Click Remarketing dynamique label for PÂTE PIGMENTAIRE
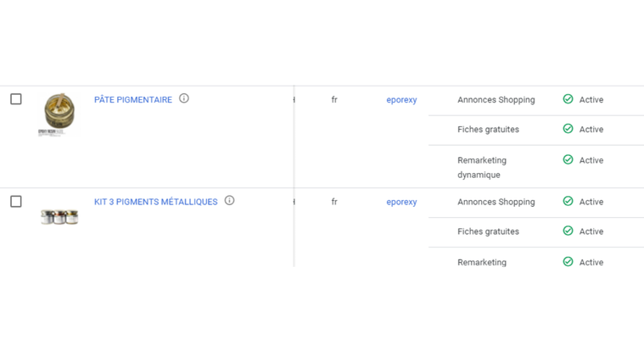644x362 pixels. tap(481, 167)
